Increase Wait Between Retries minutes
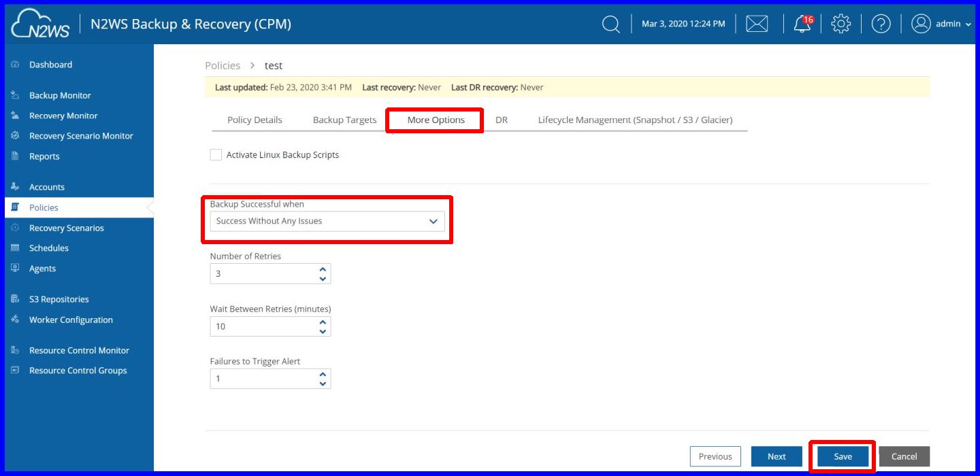980x476 pixels. click(323, 322)
